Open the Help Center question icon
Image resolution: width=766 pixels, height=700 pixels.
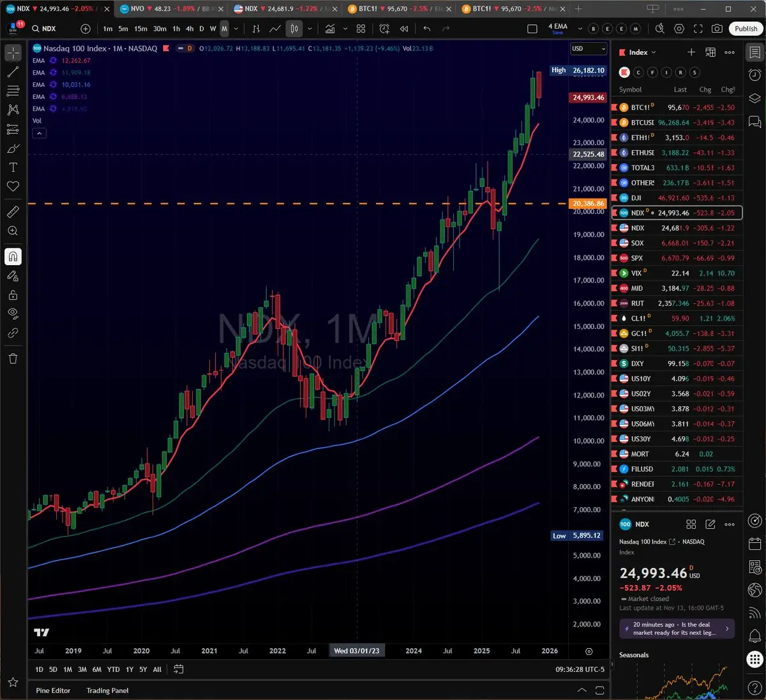coord(755,687)
